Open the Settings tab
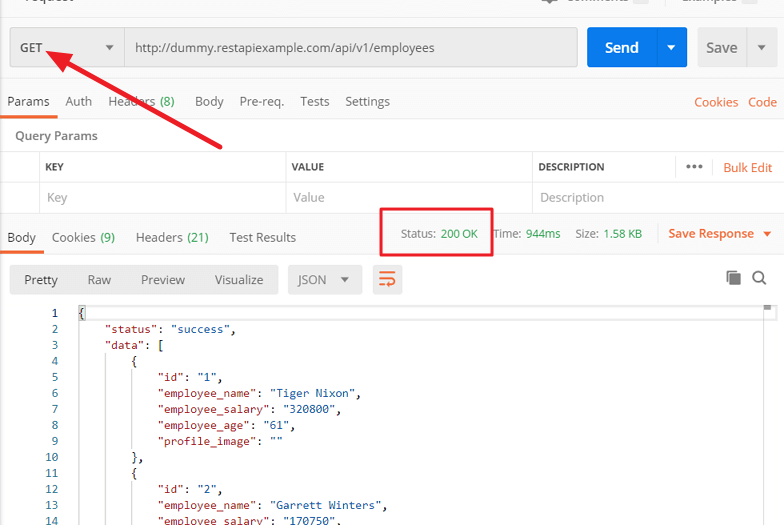Screen dimensions: 784x525 pyautogui.click(x=368, y=102)
